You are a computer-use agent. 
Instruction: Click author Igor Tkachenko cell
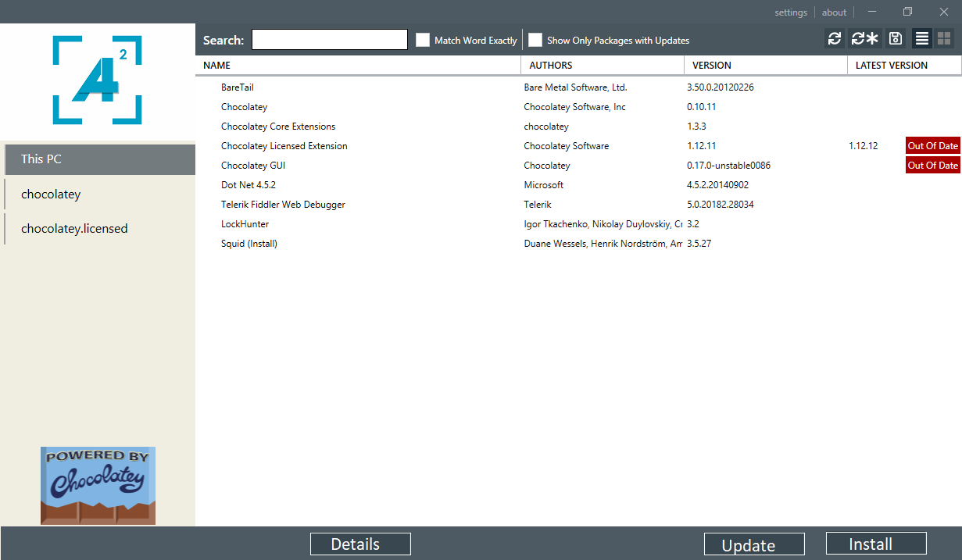pos(603,224)
